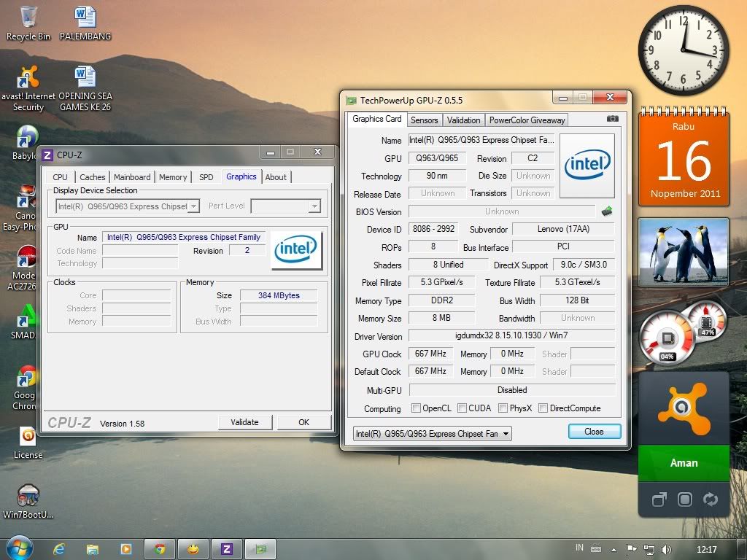Click the GPU-Z BIOS save chip icon
The width and height of the screenshot is (747, 560).
click(x=607, y=211)
